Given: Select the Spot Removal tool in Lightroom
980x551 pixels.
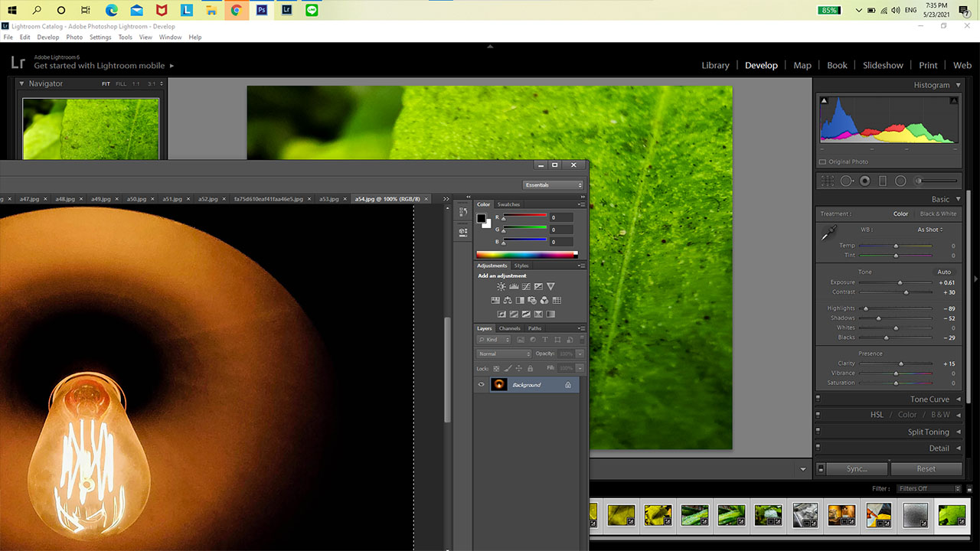Looking at the screenshot, I should 847,181.
